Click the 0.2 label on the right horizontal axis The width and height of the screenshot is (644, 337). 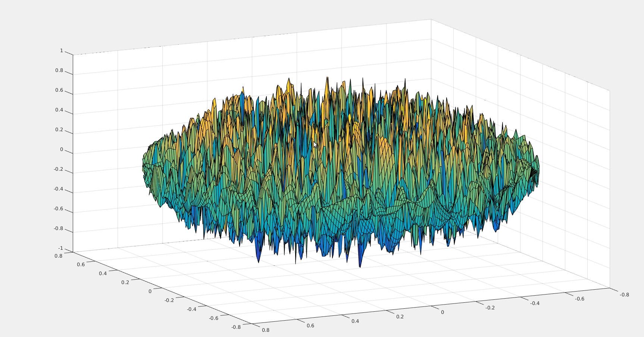point(400,316)
